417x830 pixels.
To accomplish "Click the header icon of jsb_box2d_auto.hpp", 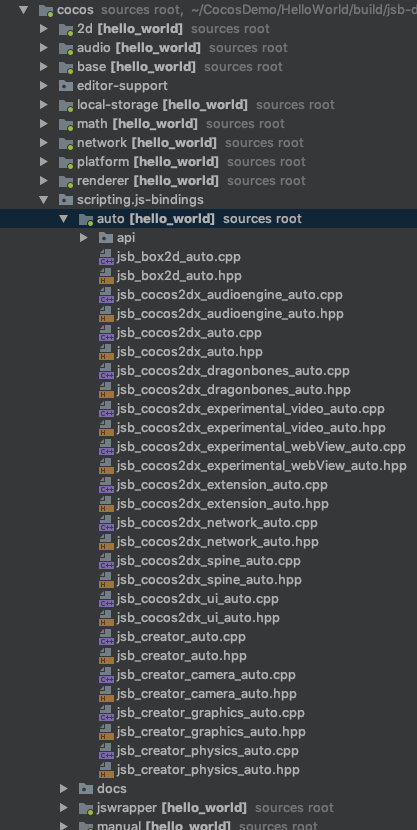I will pos(106,276).
